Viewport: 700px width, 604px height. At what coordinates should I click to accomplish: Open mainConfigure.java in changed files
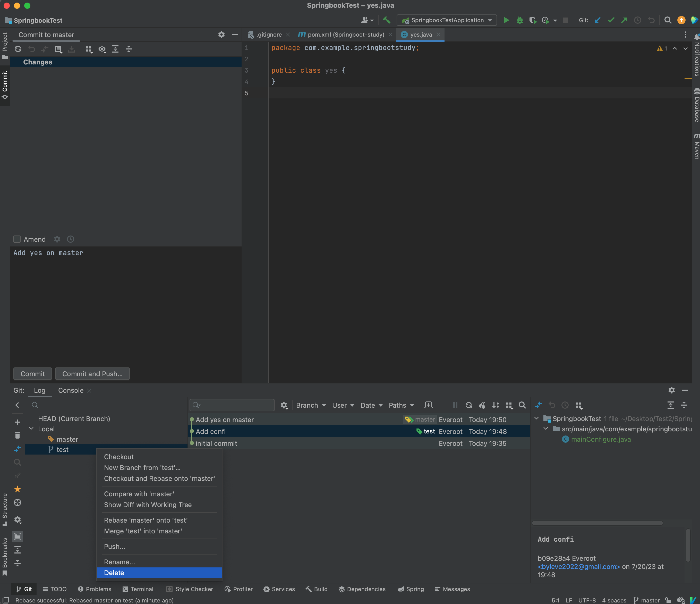[x=601, y=439]
